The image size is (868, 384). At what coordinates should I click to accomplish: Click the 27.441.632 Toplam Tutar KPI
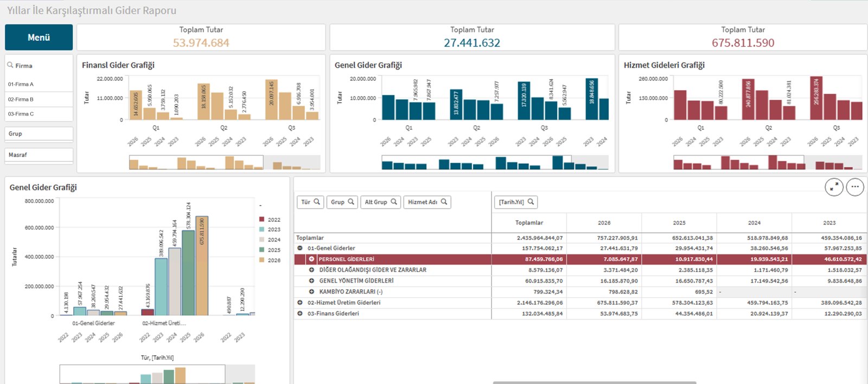pyautogui.click(x=472, y=43)
